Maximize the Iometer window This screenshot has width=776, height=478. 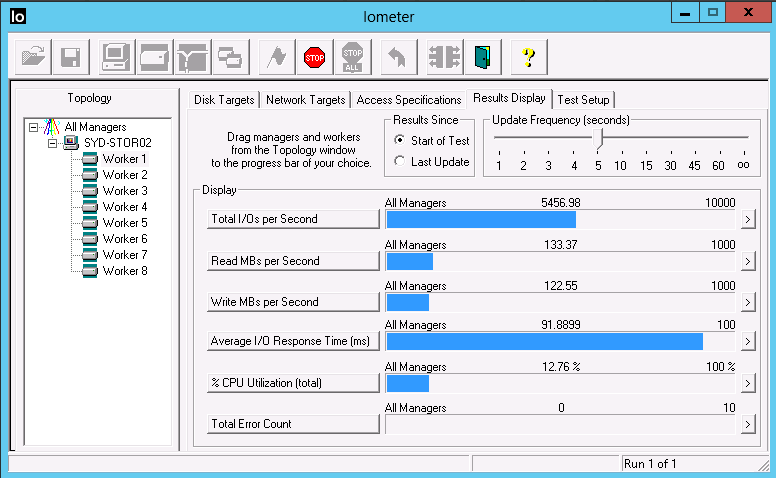[x=713, y=13]
